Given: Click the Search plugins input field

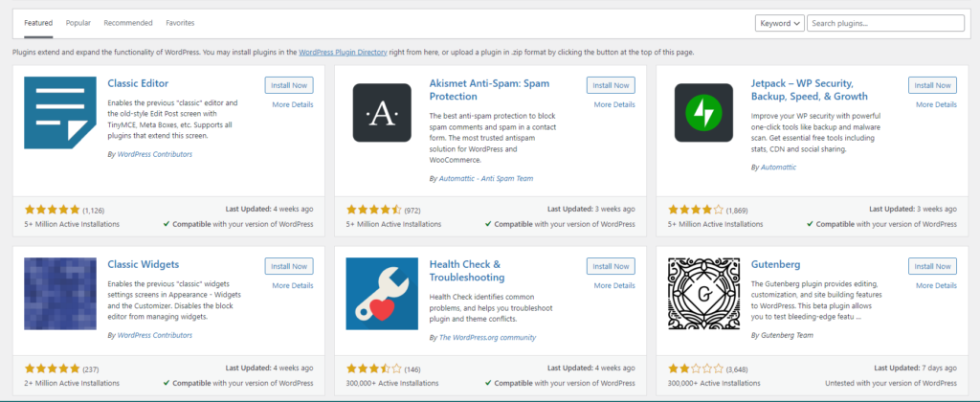Looking at the screenshot, I should [x=885, y=23].
